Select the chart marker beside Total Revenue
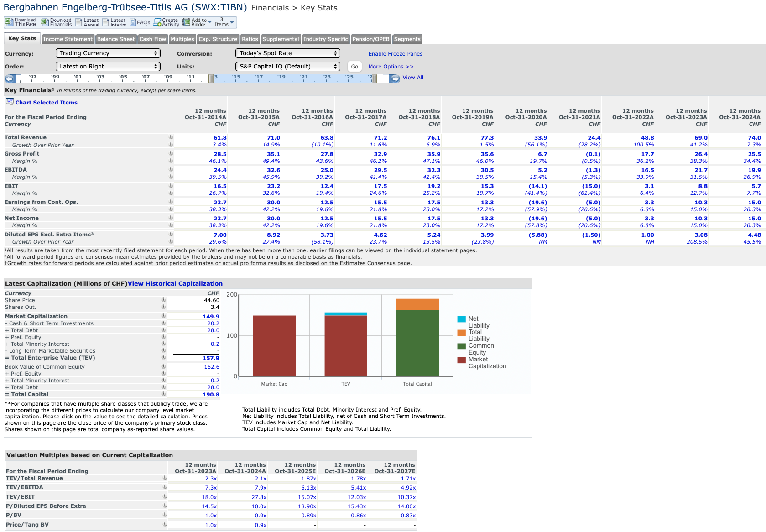This screenshot has height=532, width=766. pos(171,137)
